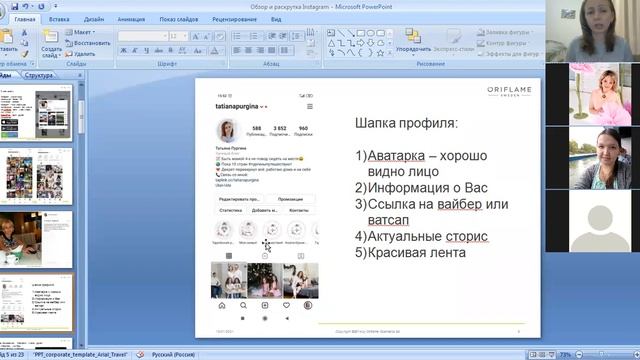This screenshot has height=360, width=640.
Task: Decrease font size with small A
Action: (x=206, y=37)
